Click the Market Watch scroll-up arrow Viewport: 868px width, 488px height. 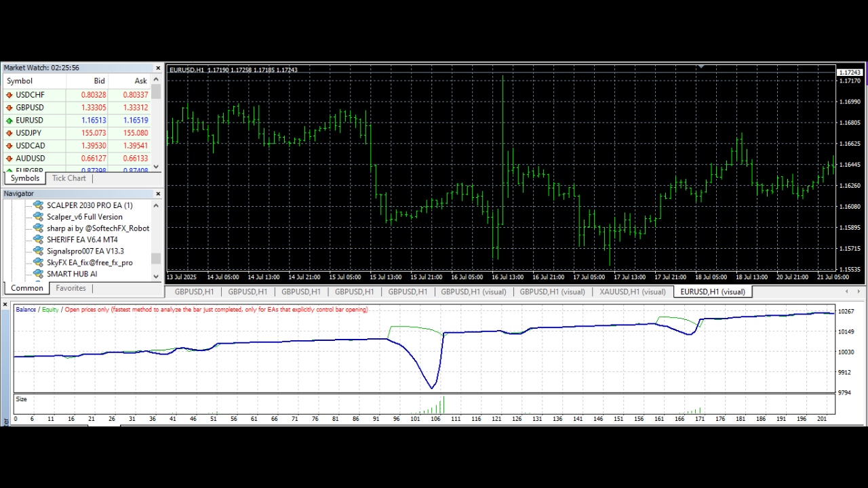(x=155, y=79)
